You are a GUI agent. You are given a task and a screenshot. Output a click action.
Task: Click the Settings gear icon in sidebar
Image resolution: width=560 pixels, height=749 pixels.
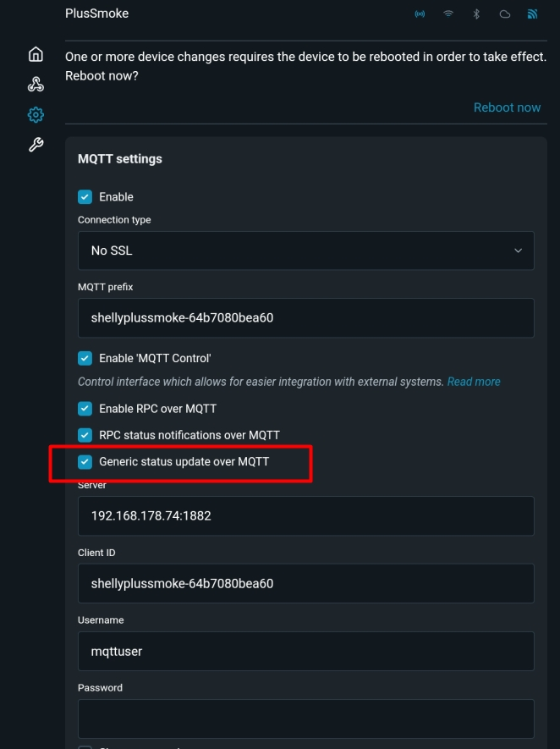coord(36,114)
